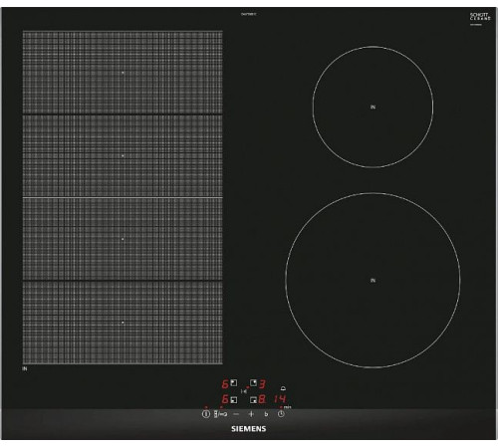
Task: Select the front-left zone selector icon
Action: pos(234,399)
